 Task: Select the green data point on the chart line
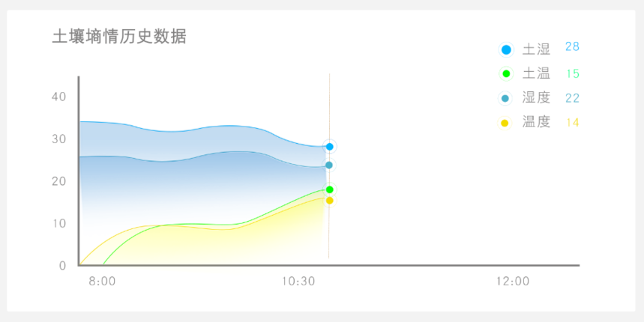click(x=329, y=189)
